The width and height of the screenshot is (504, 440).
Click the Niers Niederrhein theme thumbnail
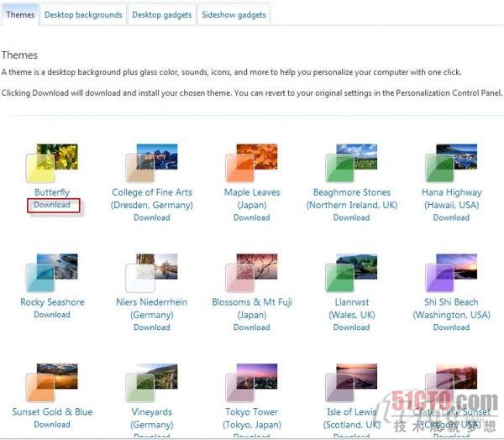(152, 273)
